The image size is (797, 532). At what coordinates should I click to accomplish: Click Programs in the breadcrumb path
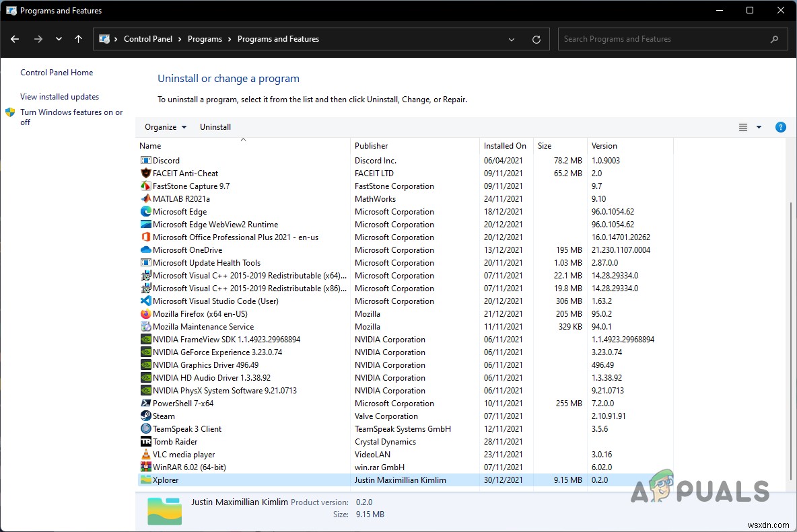(x=205, y=38)
